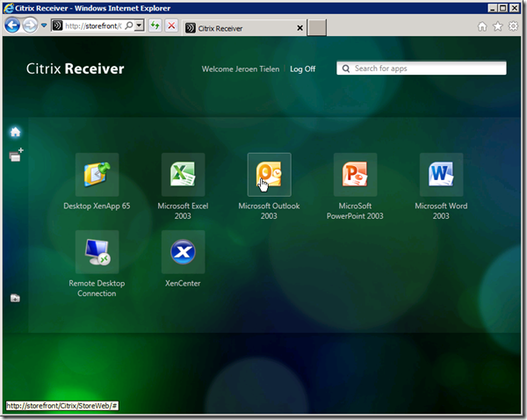Click the Remote Desktop Connection label

[97, 288]
